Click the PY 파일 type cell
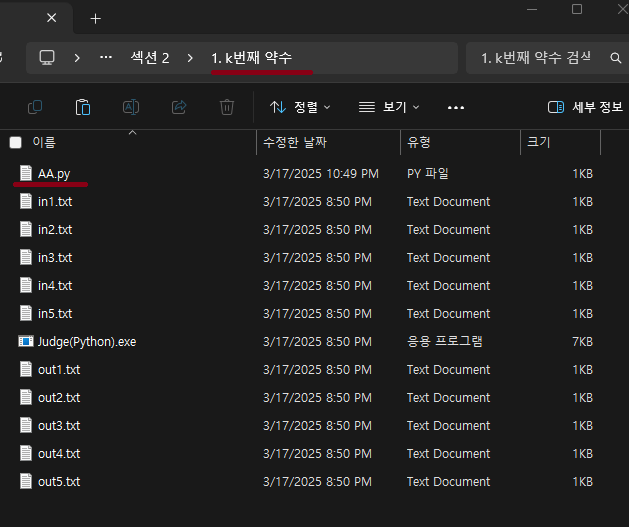Viewport: 629px width, 527px height. tap(428, 174)
